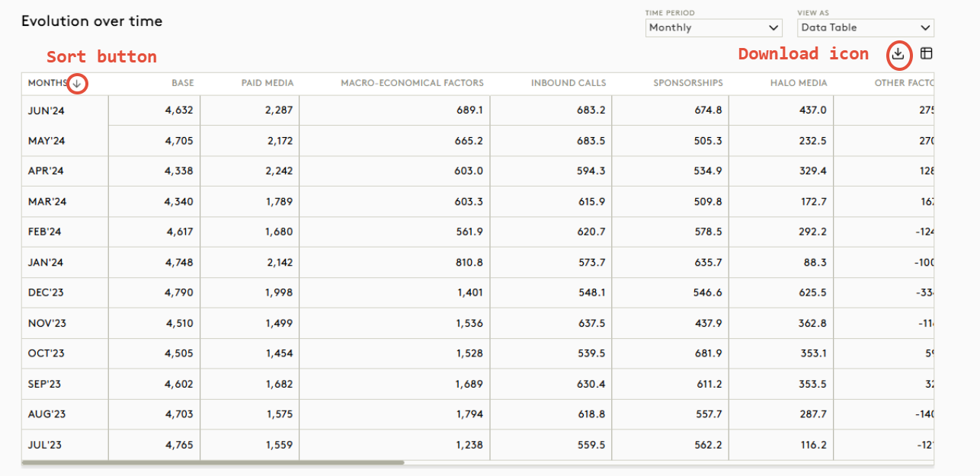Image resolution: width=980 pixels, height=476 pixels.
Task: Click Paid Media value 2,287
Action: point(279,110)
